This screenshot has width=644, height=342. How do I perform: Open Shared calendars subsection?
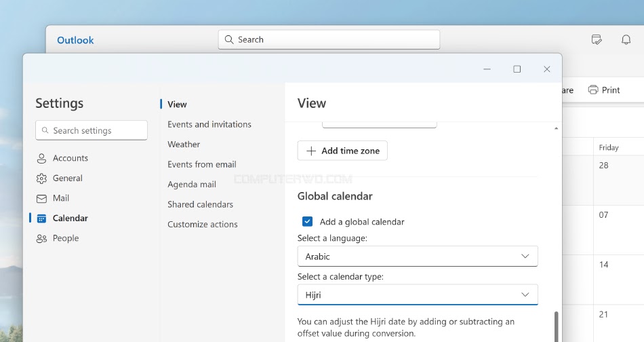pyautogui.click(x=200, y=204)
